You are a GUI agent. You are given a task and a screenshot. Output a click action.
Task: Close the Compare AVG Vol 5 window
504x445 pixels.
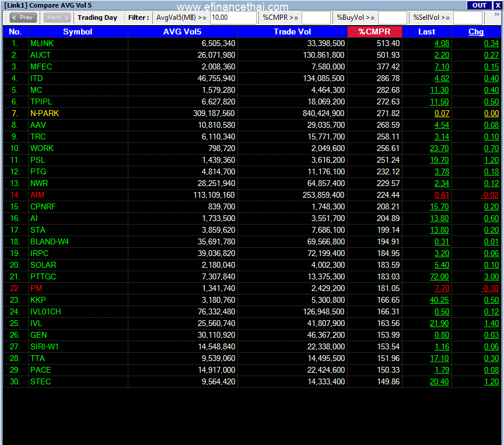click(497, 5)
